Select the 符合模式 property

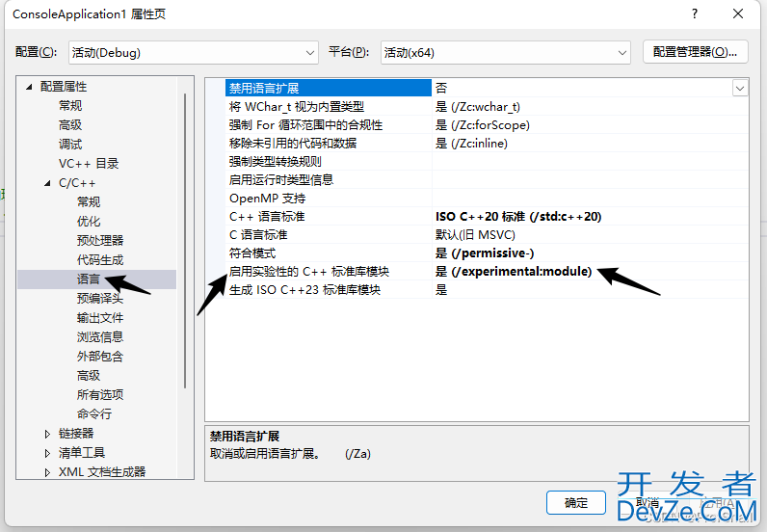[252, 253]
